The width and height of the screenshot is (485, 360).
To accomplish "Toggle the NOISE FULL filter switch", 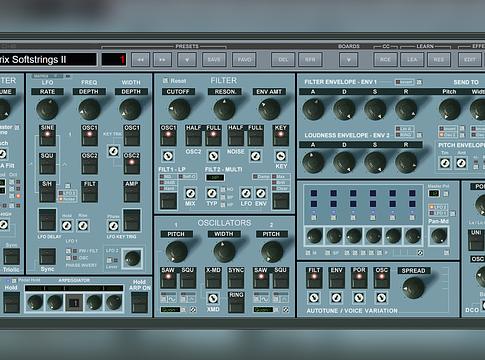I will tap(256, 135).
